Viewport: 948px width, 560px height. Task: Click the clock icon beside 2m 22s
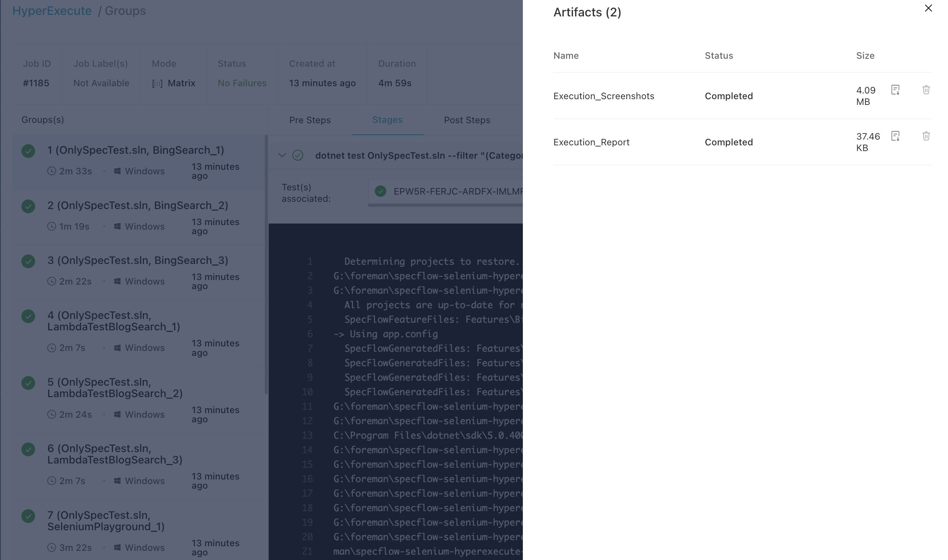pos(52,281)
